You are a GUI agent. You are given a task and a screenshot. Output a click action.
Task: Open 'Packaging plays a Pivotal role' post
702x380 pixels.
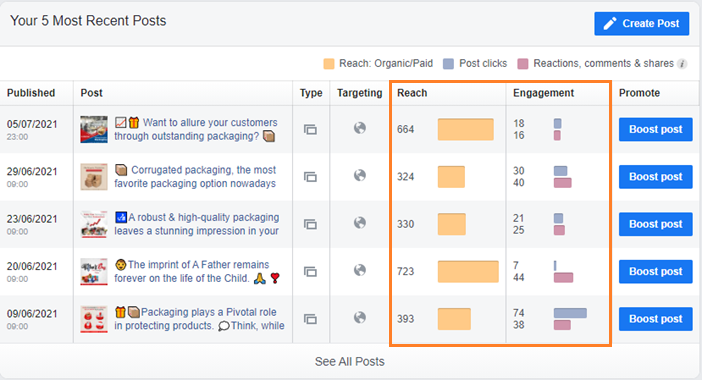pyautogui.click(x=199, y=319)
